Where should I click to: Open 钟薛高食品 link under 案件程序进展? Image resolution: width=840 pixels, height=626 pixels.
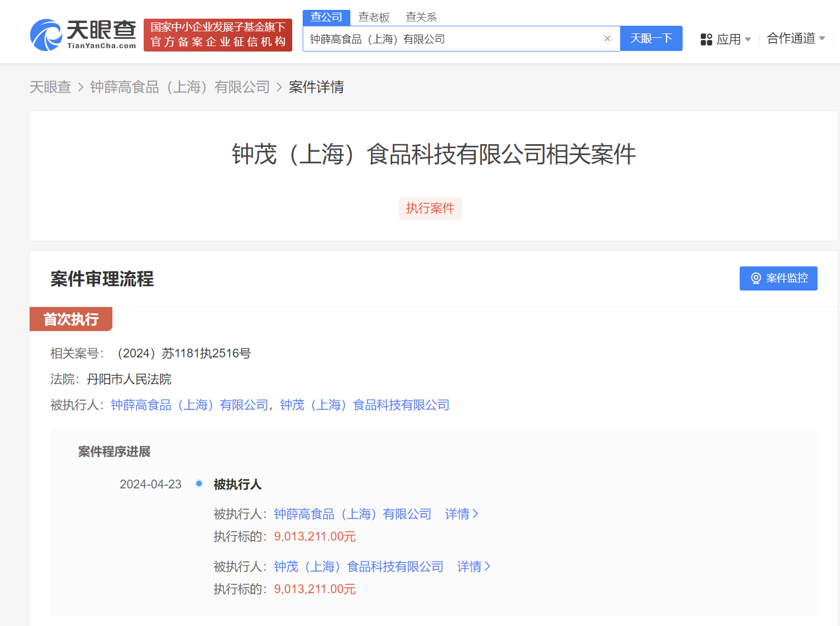353,514
